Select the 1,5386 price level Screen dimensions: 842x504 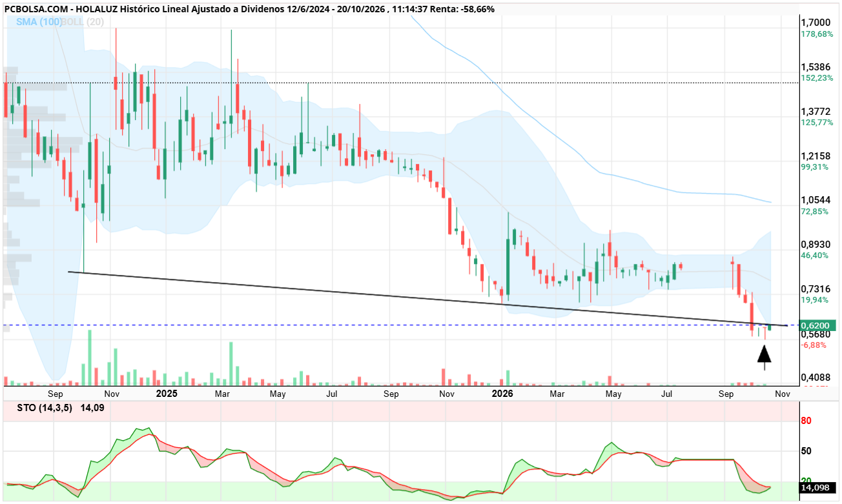[x=816, y=67]
